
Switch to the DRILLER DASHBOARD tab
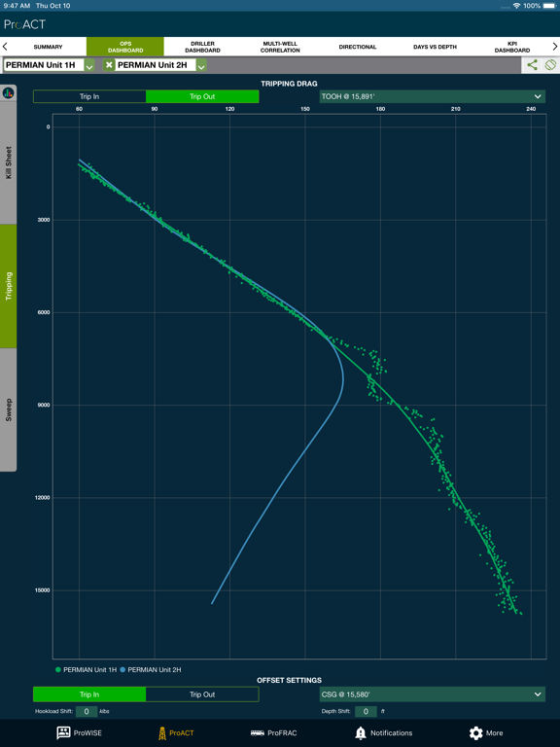tap(202, 47)
